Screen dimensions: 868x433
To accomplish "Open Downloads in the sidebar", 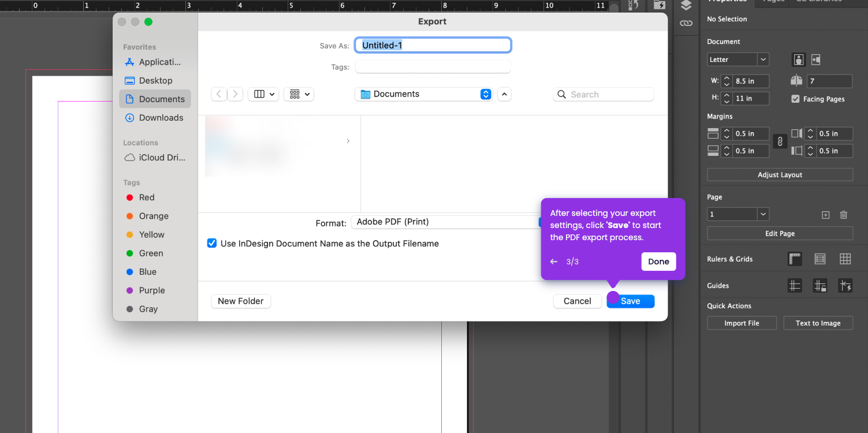I will click(x=155, y=117).
